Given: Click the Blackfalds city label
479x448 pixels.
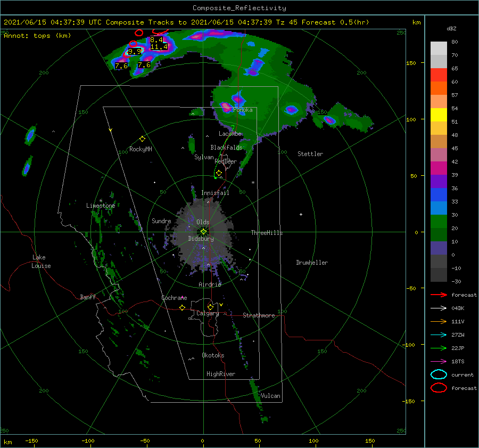Looking at the screenshot, I should click(226, 148).
